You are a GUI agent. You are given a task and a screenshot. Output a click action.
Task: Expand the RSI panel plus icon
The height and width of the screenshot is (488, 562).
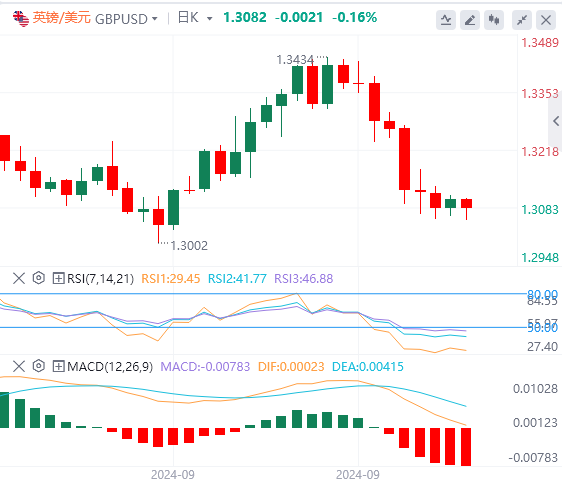tap(58, 278)
